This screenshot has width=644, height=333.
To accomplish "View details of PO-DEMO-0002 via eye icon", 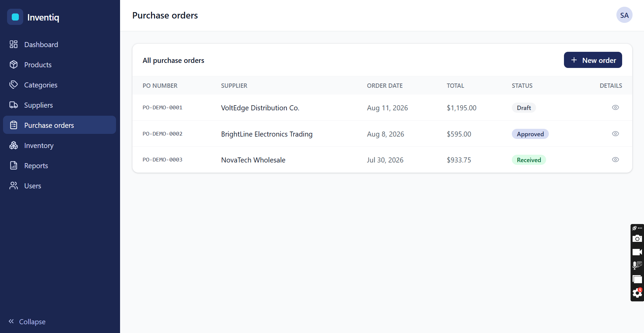I will click(615, 134).
